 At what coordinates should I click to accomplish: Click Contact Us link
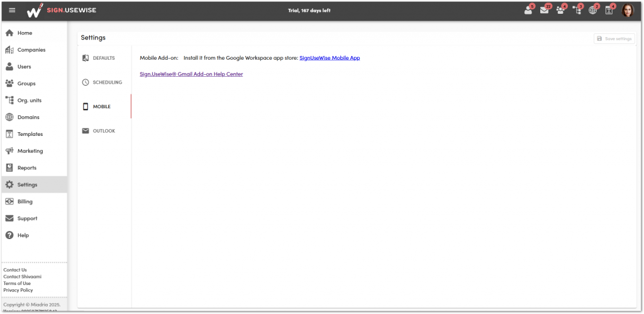pos(15,270)
